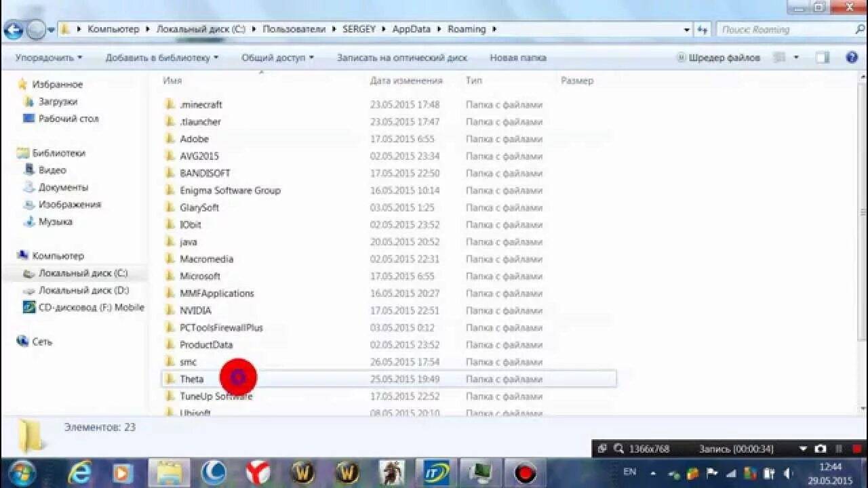Viewport: 868px width, 488px height.
Task: Open the Музыка library
Action: click(x=47, y=222)
